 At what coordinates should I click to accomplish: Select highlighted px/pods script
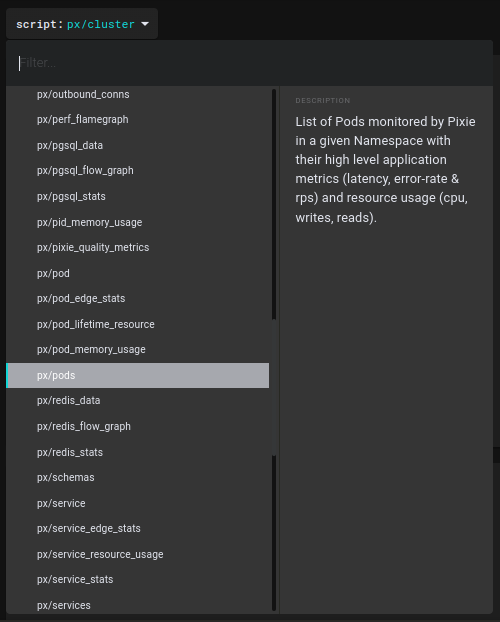(137, 375)
